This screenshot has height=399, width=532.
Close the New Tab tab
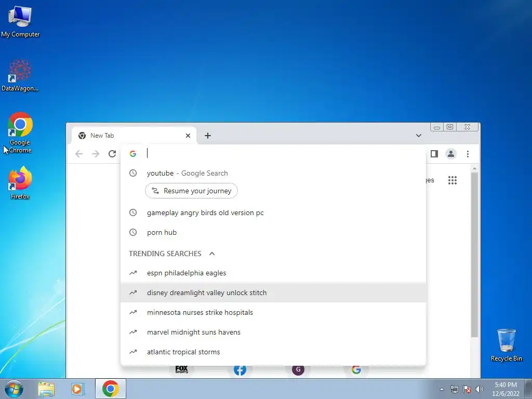[x=188, y=136]
